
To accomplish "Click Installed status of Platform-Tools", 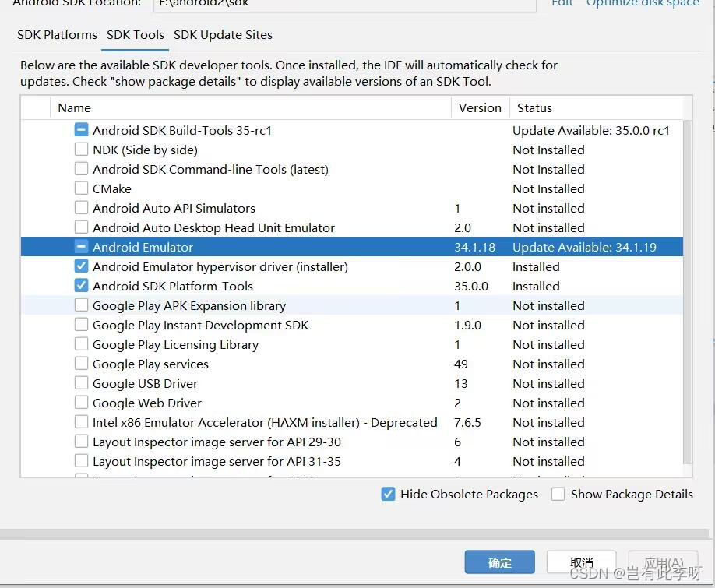I will [536, 286].
